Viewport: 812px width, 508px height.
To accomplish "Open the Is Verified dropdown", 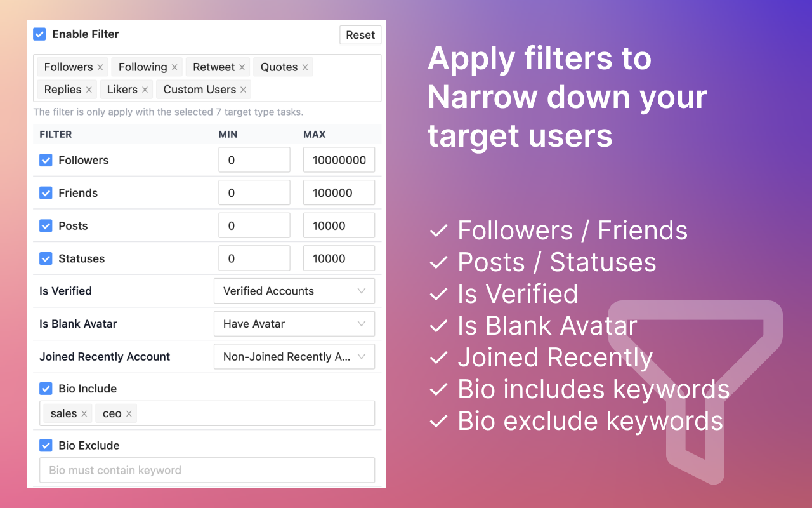I will [x=294, y=291].
